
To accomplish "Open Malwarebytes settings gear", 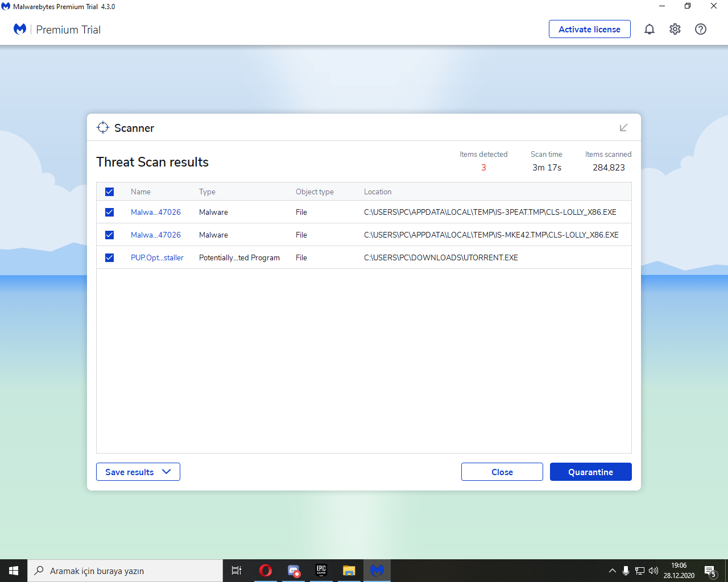I will click(675, 30).
